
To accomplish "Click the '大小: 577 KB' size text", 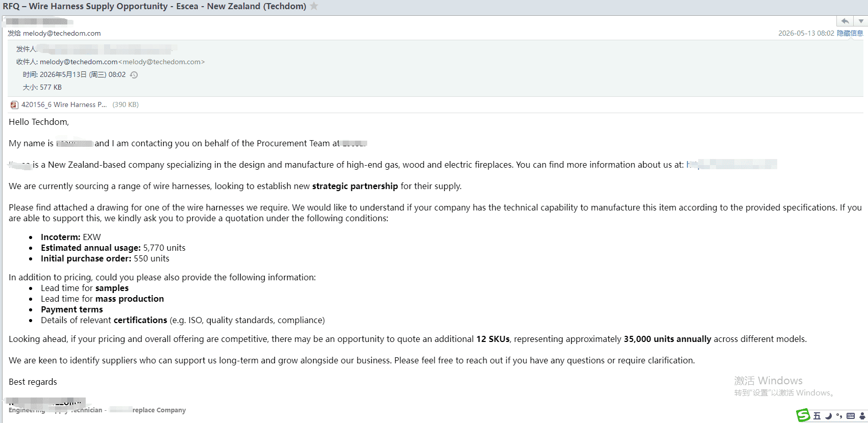I will [42, 87].
